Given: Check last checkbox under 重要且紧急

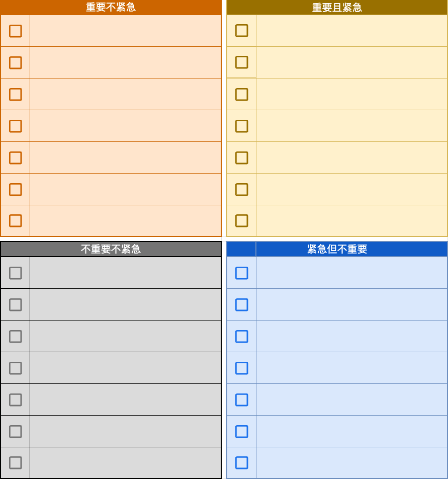Looking at the screenshot, I should coord(242,220).
